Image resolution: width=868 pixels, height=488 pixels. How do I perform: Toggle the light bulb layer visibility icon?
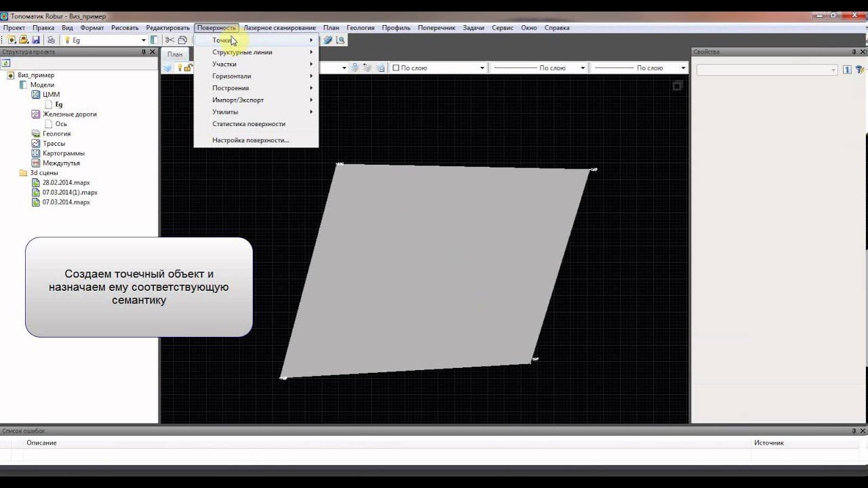click(x=180, y=68)
